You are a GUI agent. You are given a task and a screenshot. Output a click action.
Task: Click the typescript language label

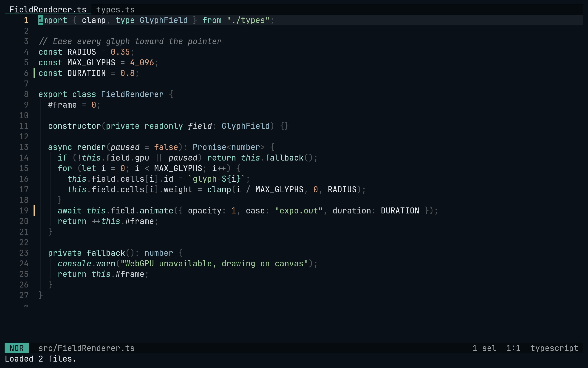click(x=554, y=348)
